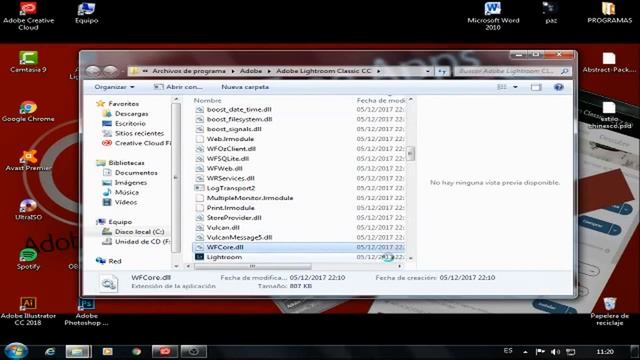640x360 pixels.
Task: Expand the arrow after Archivos de programa
Action: (x=233, y=71)
